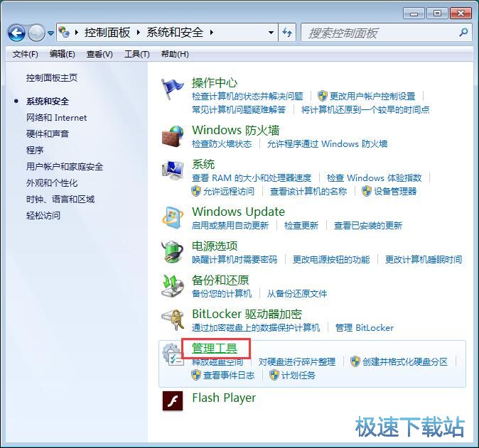Expand the address bar history dropdown arrow

pyautogui.click(x=271, y=33)
